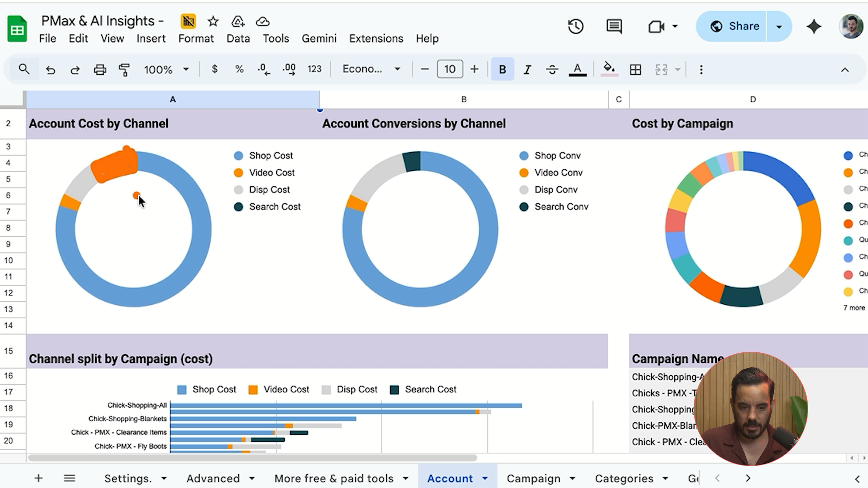Decrease the font size

click(x=424, y=69)
